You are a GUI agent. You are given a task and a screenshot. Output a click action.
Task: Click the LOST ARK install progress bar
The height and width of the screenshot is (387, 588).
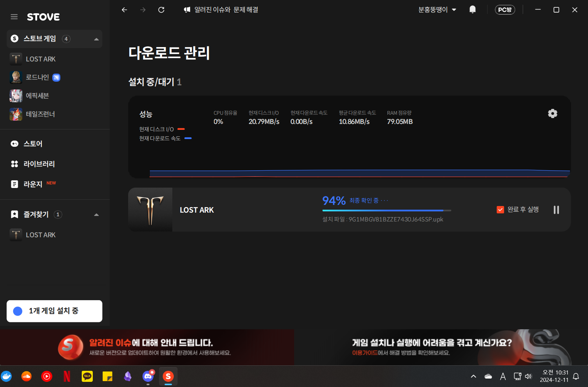tap(387, 210)
